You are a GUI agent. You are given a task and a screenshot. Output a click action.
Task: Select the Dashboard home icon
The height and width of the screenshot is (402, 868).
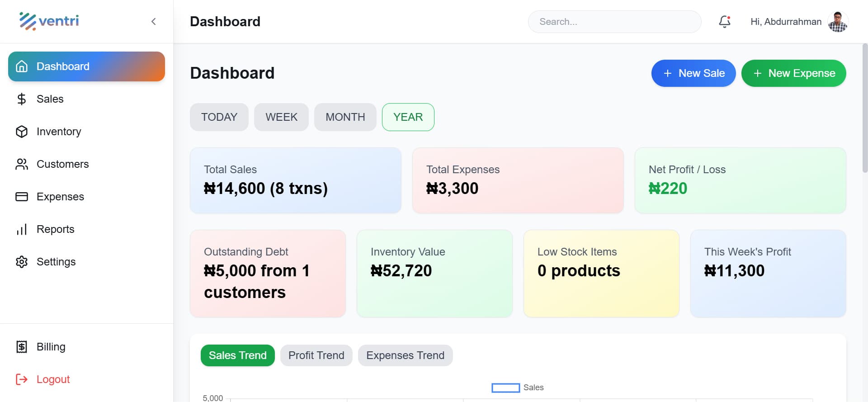[x=21, y=66]
